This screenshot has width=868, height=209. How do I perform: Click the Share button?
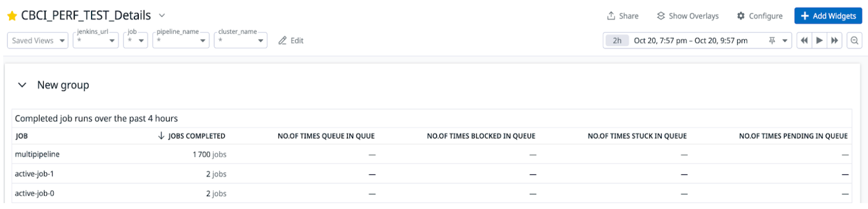[x=623, y=16]
